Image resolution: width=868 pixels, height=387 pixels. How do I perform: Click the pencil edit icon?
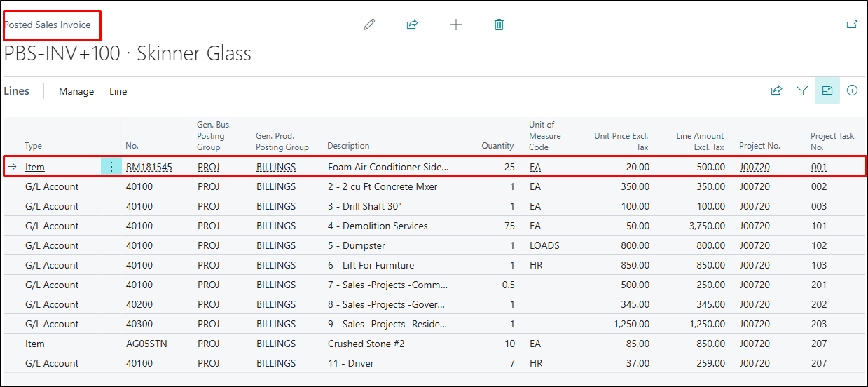tap(369, 25)
